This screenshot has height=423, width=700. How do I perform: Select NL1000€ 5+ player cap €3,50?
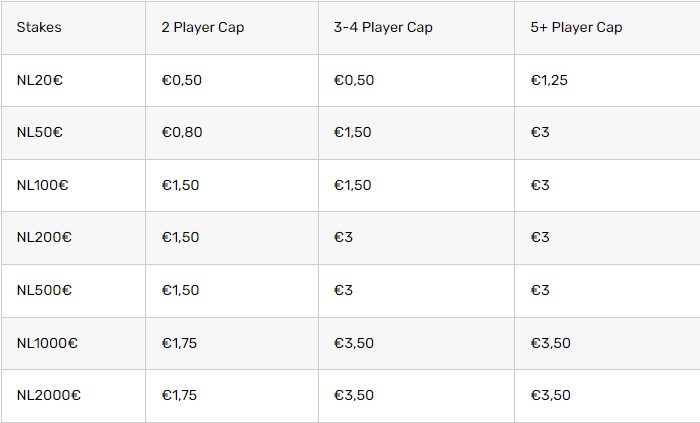(550, 343)
